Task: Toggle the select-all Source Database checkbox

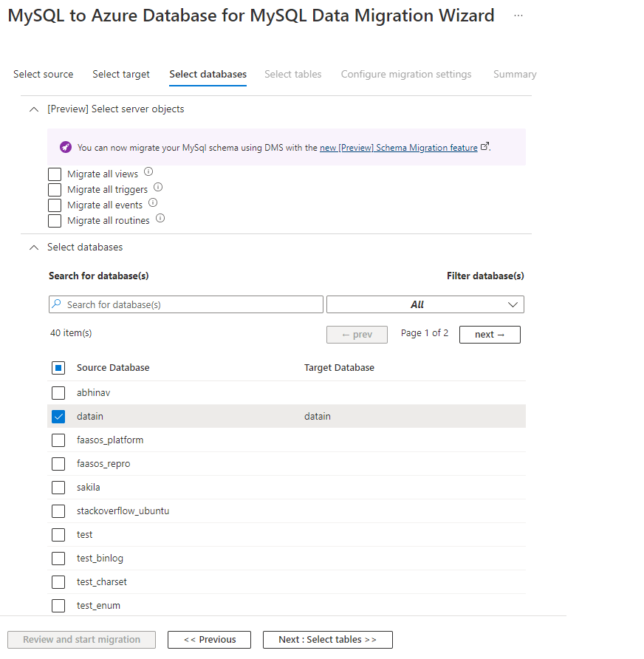Action: click(x=58, y=368)
